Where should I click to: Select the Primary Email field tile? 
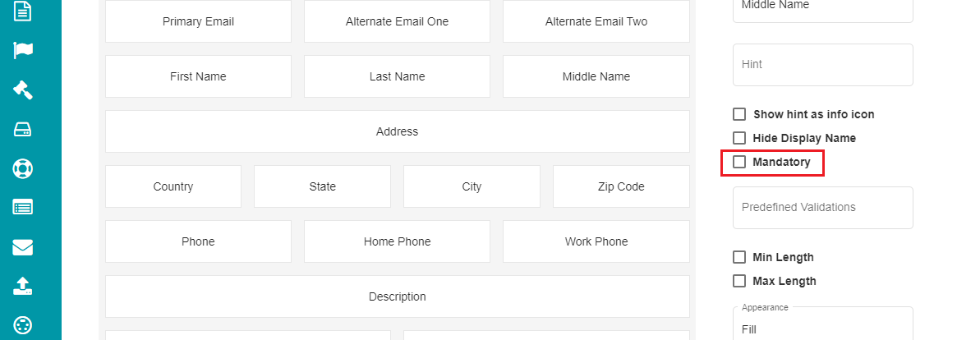click(x=198, y=21)
